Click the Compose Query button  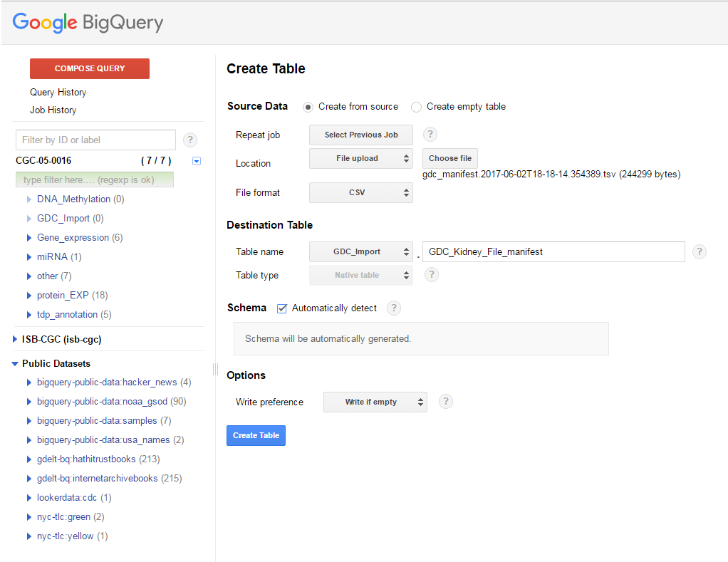[90, 68]
